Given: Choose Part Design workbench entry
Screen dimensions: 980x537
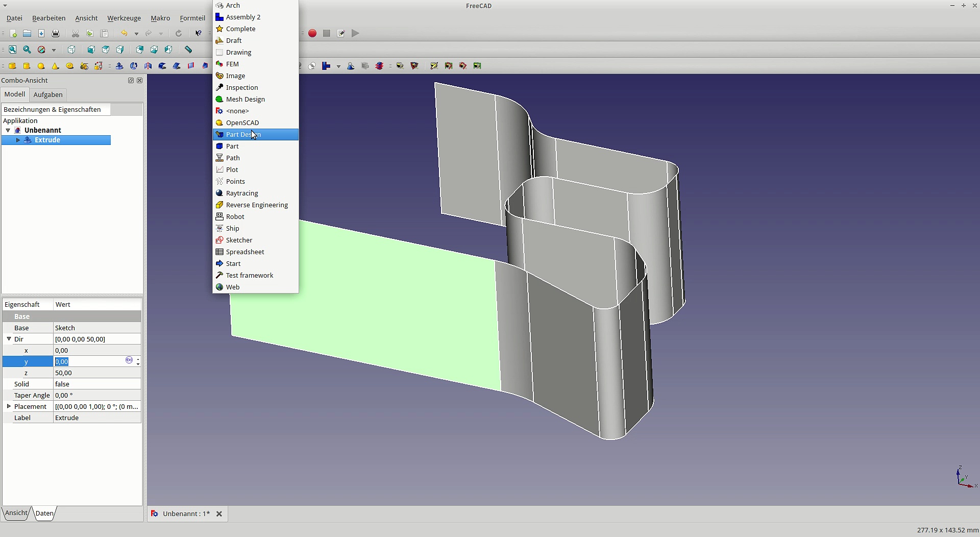Looking at the screenshot, I should 243,134.
